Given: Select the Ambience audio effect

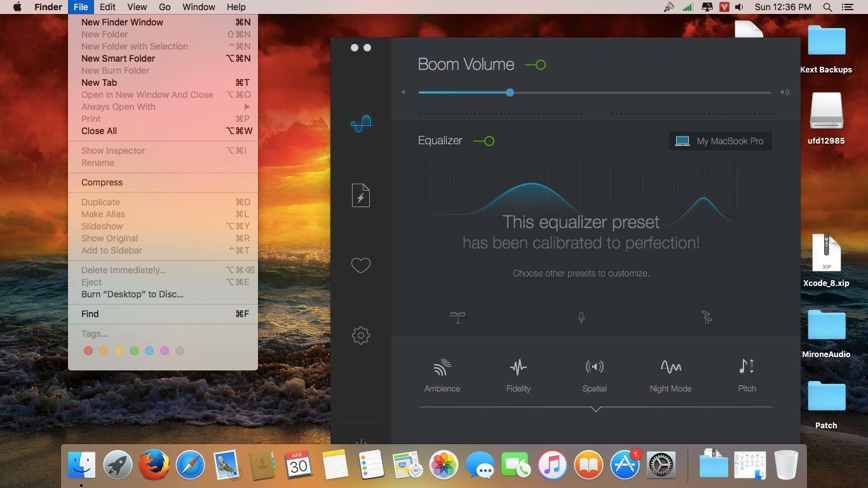Looking at the screenshot, I should click(x=442, y=375).
